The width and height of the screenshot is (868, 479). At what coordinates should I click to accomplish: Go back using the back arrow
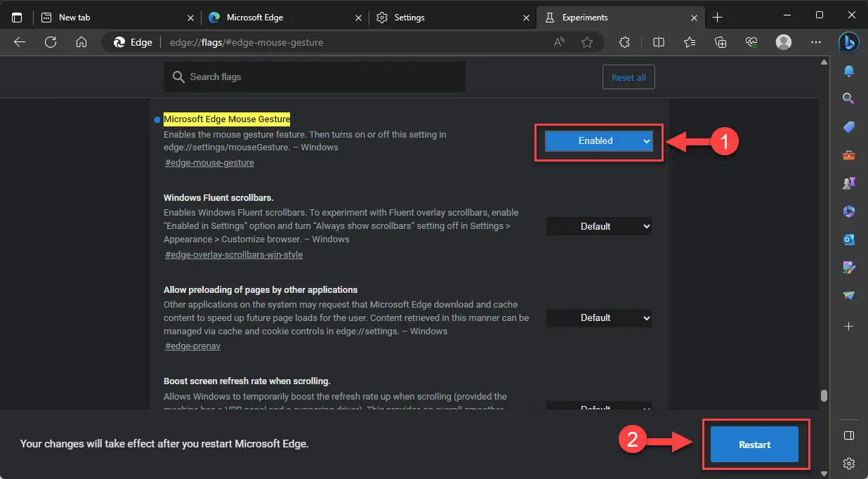click(20, 42)
